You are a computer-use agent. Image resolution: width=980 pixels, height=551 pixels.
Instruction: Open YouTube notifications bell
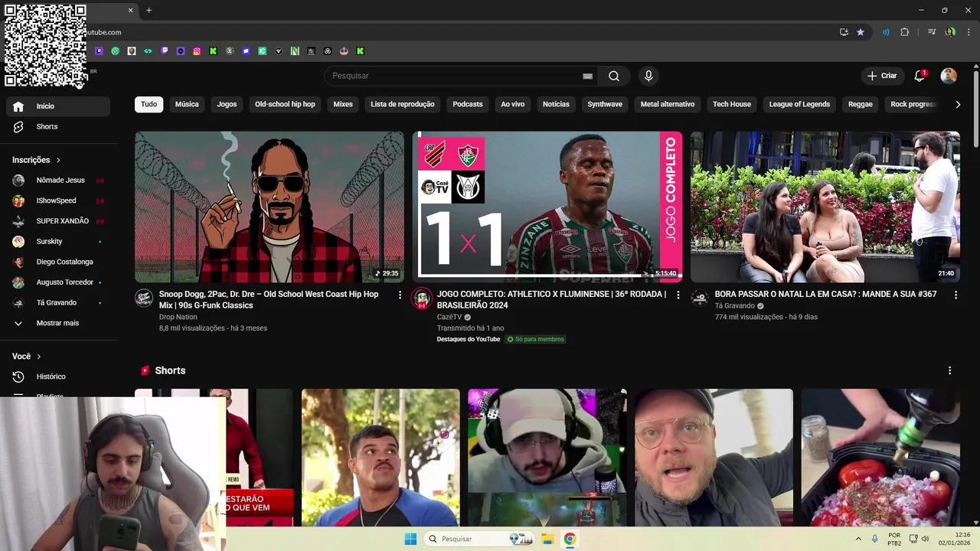[920, 76]
